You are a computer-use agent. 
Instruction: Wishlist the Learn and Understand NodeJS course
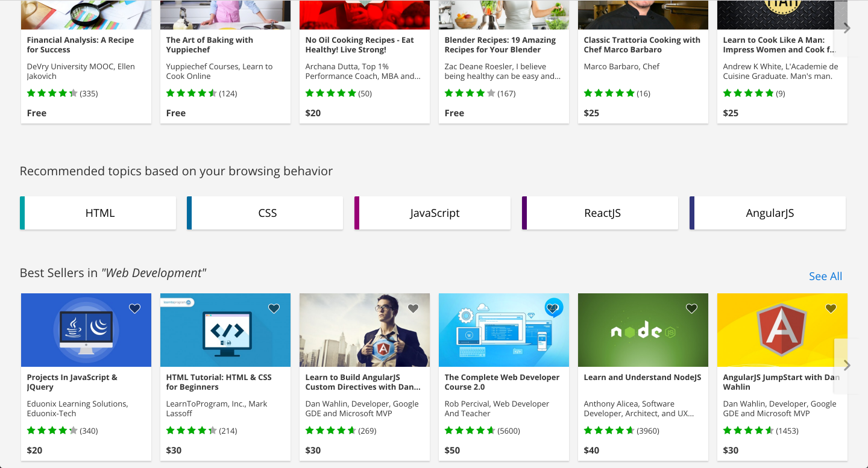click(x=691, y=308)
